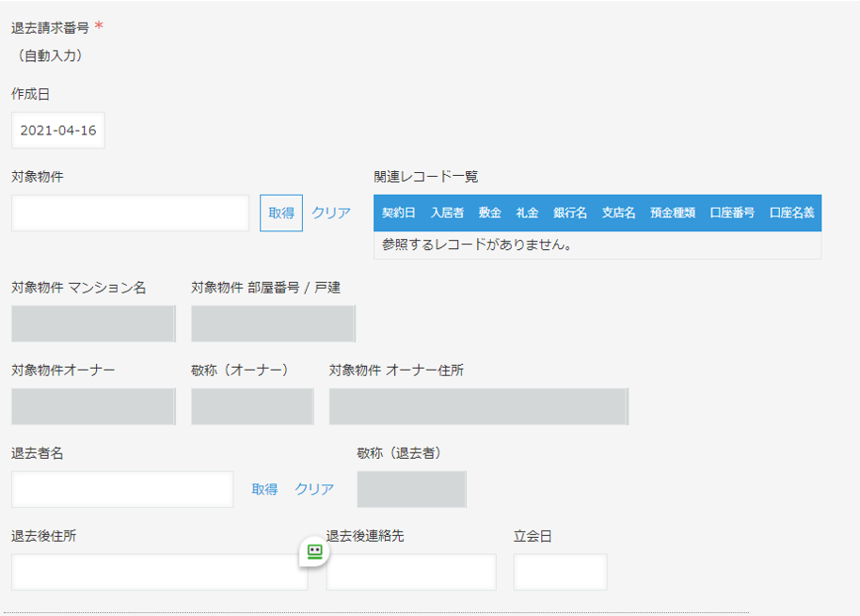
Task: Click 取得 link beside 退去者名 field
Action: point(264,489)
